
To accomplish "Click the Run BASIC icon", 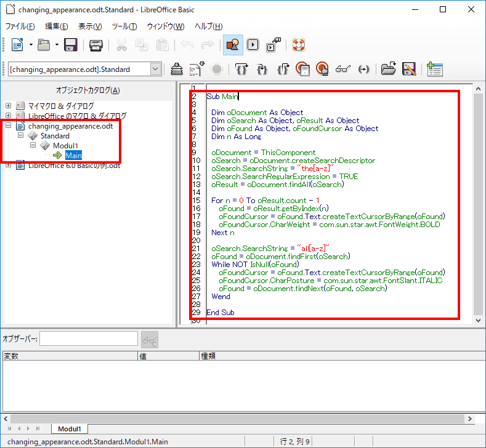I will coord(197,69).
